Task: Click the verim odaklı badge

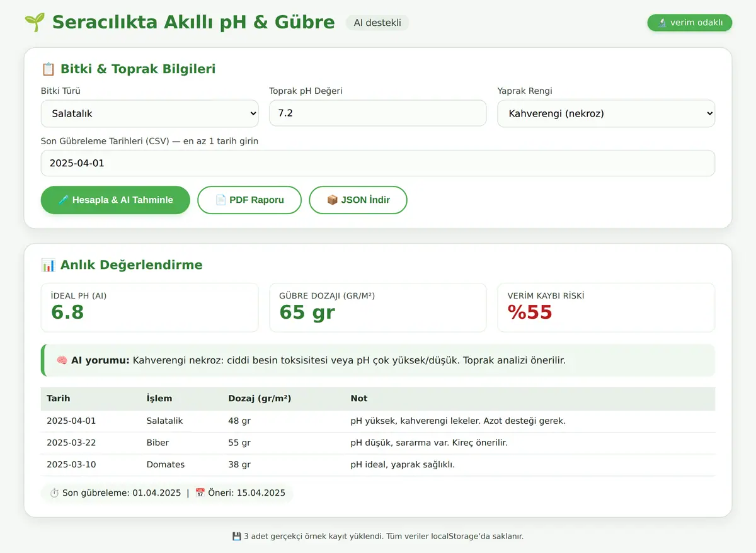Action: coord(690,23)
